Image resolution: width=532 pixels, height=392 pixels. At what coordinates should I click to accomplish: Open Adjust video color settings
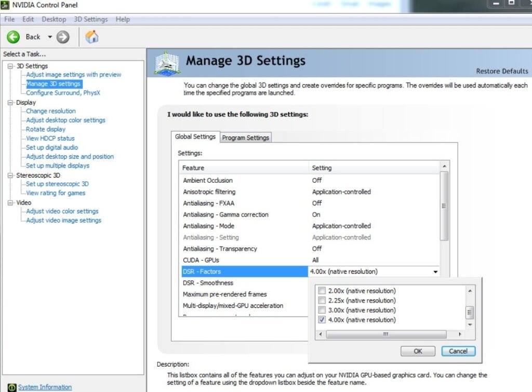[x=62, y=211]
